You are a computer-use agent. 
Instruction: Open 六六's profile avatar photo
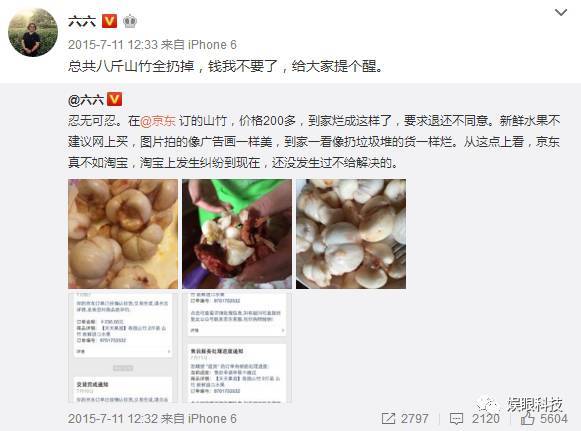pyautogui.click(x=33, y=32)
